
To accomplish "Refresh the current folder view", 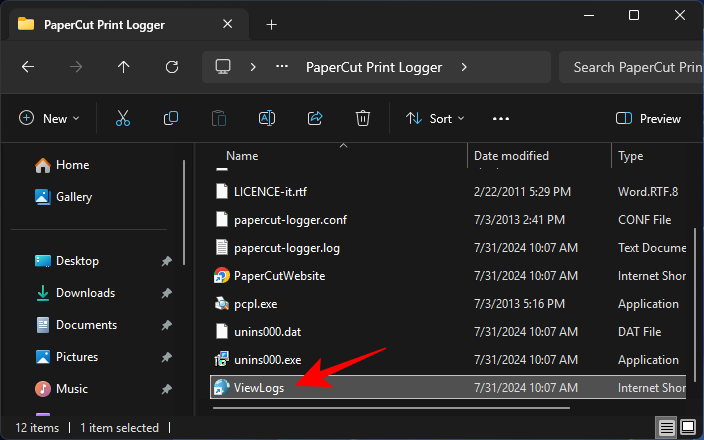I will click(172, 67).
